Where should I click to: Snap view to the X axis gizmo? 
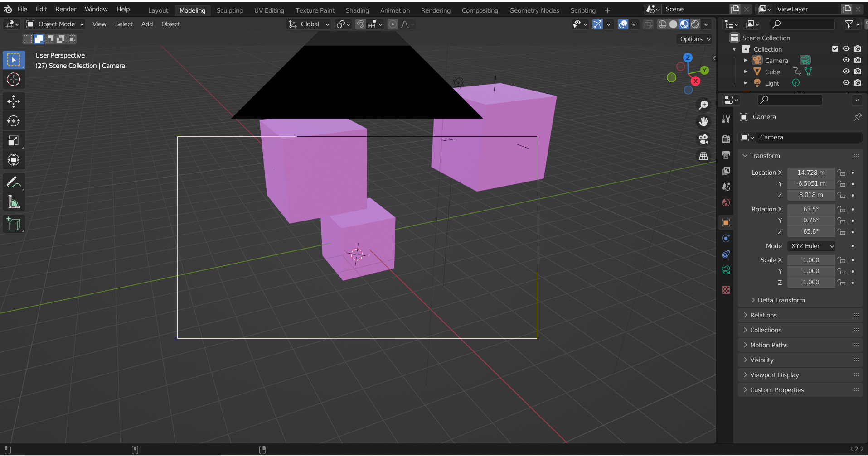click(695, 82)
